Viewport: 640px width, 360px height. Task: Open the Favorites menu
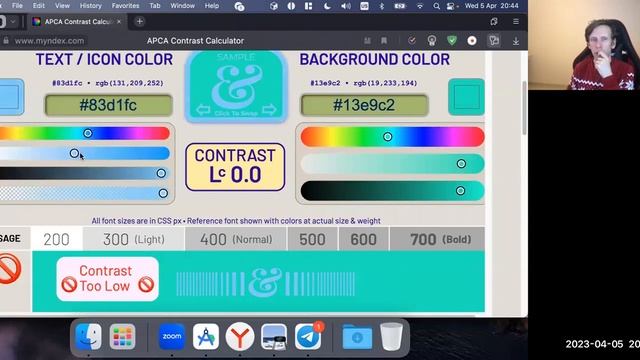coord(125,6)
